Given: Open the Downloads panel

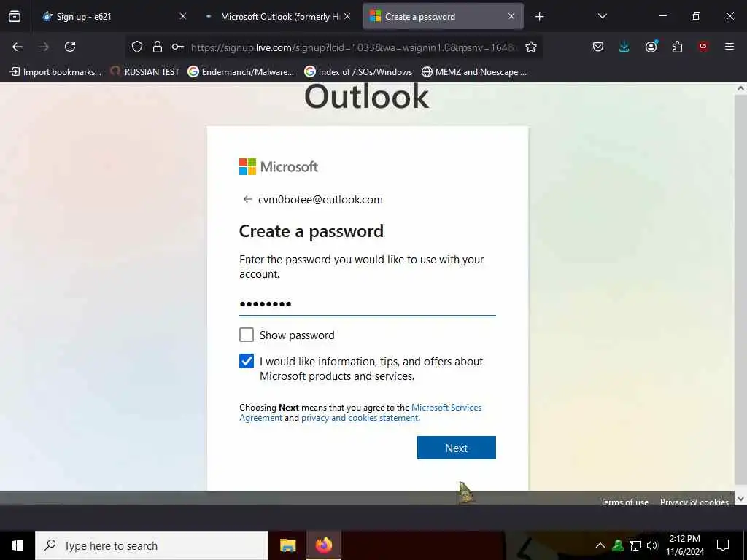Looking at the screenshot, I should [624, 47].
